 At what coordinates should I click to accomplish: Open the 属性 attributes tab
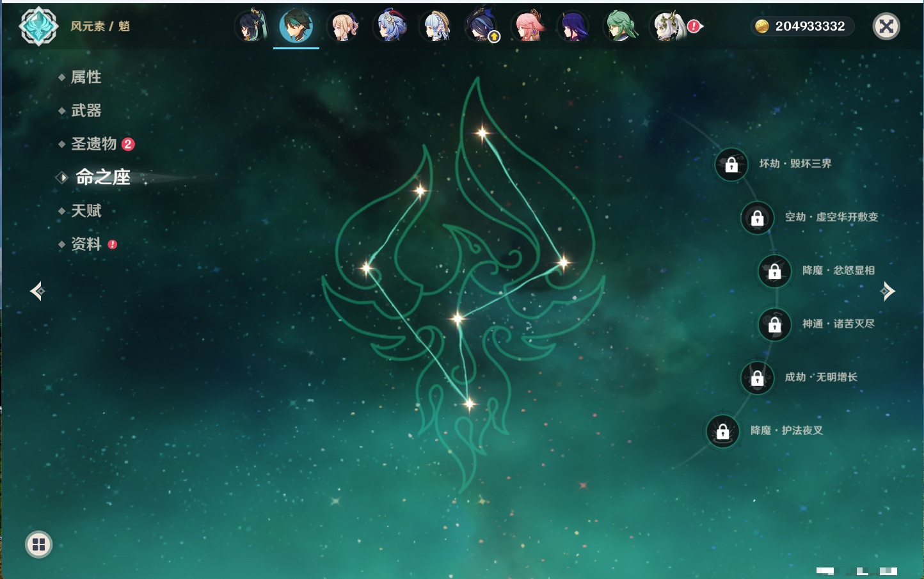click(x=86, y=77)
